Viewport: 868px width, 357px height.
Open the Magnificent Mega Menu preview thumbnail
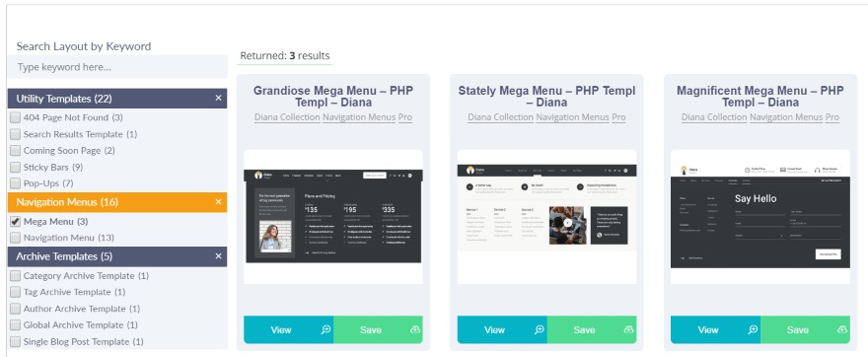coord(760,217)
